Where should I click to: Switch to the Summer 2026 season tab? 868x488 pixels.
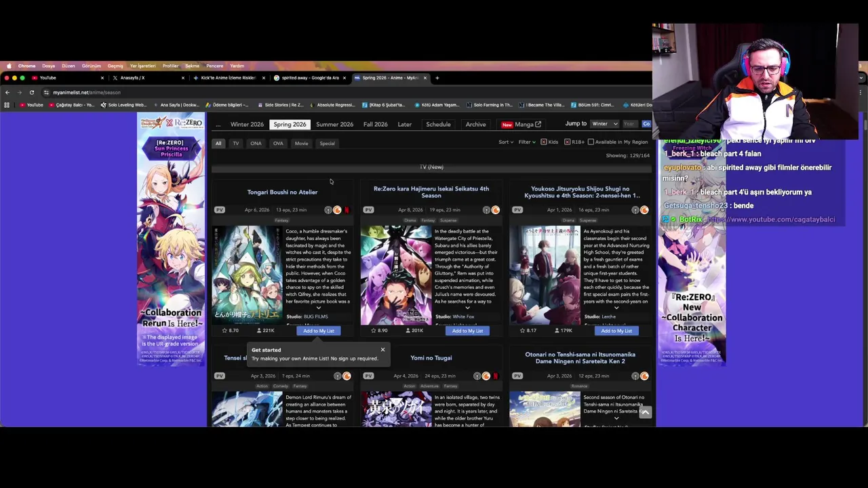[334, 125]
